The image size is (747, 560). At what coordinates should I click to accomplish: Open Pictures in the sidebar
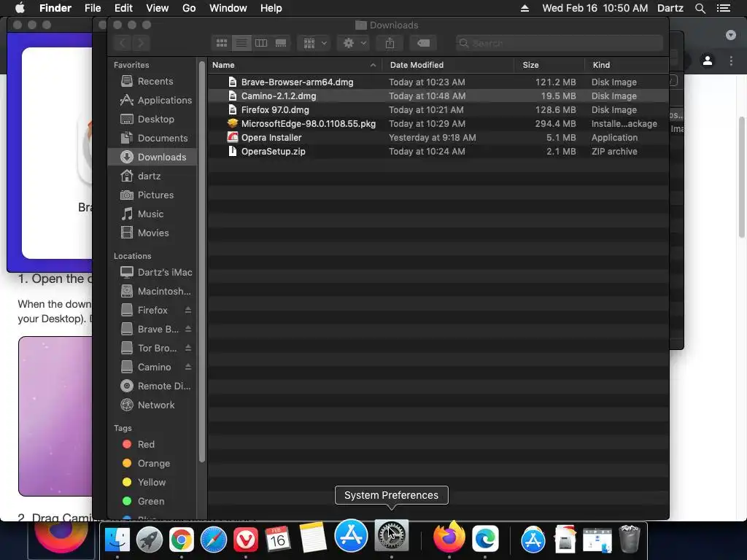[x=152, y=195]
